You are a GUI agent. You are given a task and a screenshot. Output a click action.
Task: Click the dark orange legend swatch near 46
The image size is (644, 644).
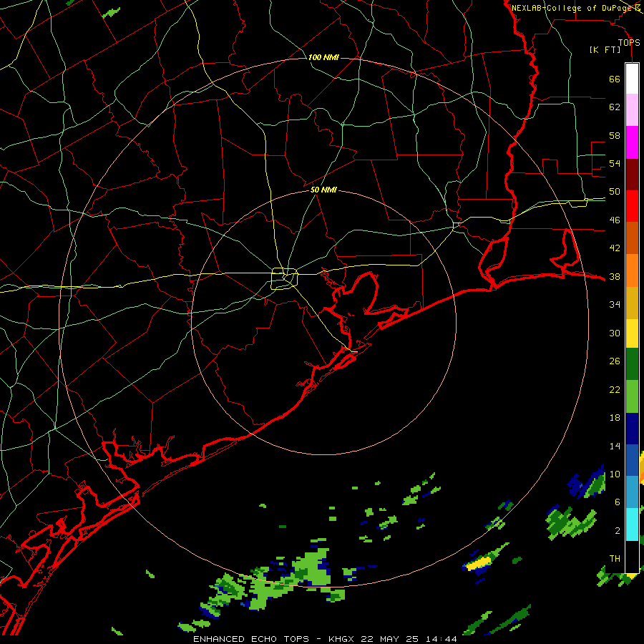632,238
